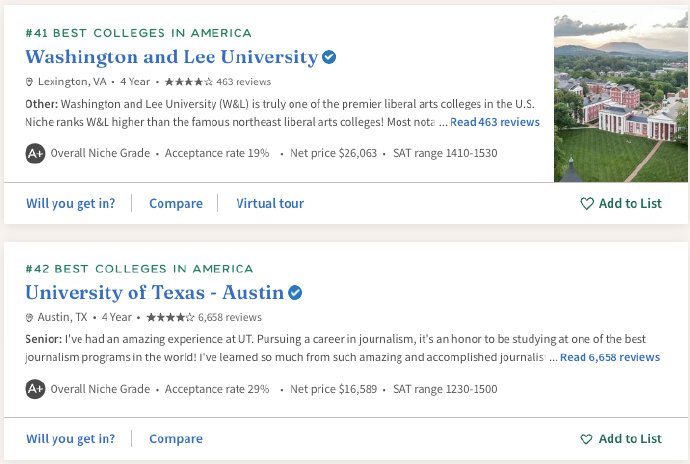The width and height of the screenshot is (690, 464).
Task: Click the heart icon for University of Texas
Action: pyautogui.click(x=587, y=439)
